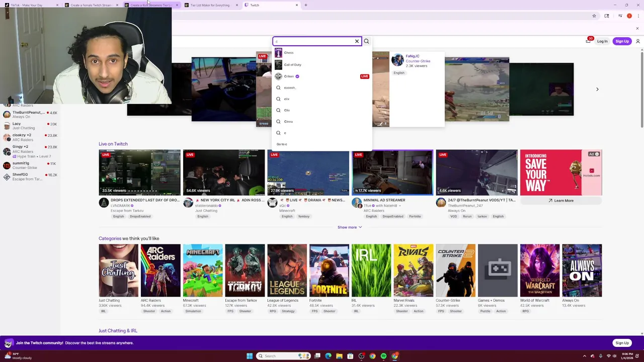Open cloakzy +2 in the sidebar channel list
The height and width of the screenshot is (362, 644).
(30, 137)
